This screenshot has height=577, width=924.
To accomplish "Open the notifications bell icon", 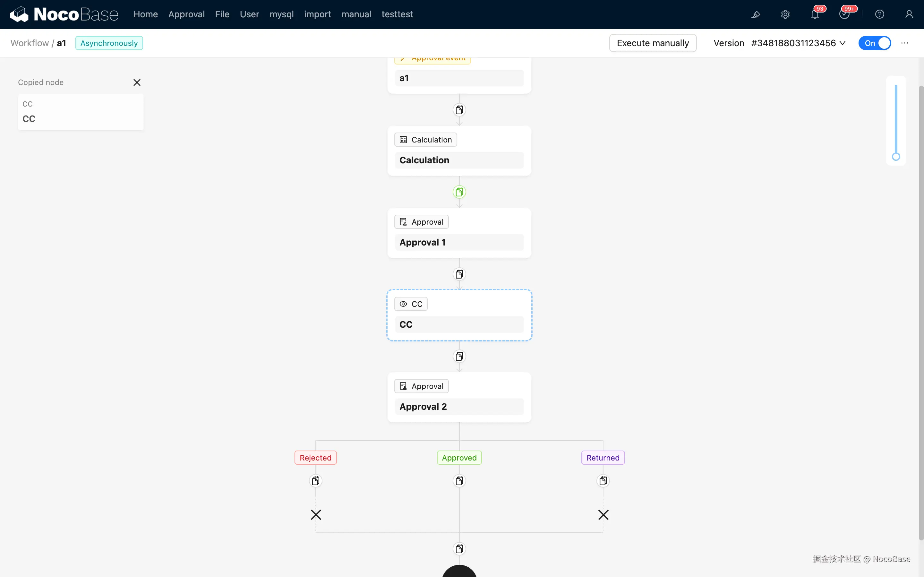I will [x=815, y=14].
